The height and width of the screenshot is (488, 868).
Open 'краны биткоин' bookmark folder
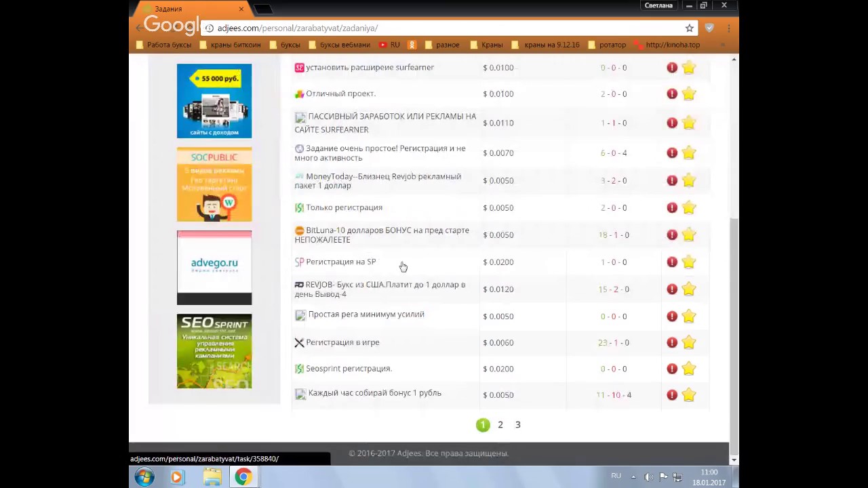tap(229, 45)
